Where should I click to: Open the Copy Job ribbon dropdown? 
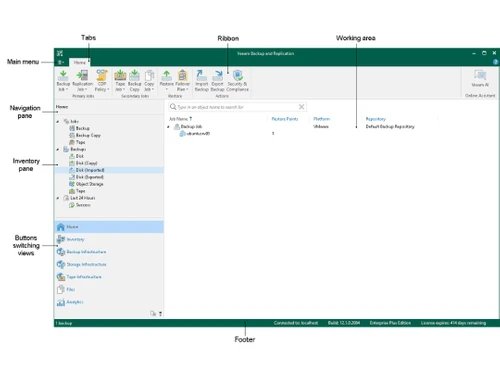[149, 80]
